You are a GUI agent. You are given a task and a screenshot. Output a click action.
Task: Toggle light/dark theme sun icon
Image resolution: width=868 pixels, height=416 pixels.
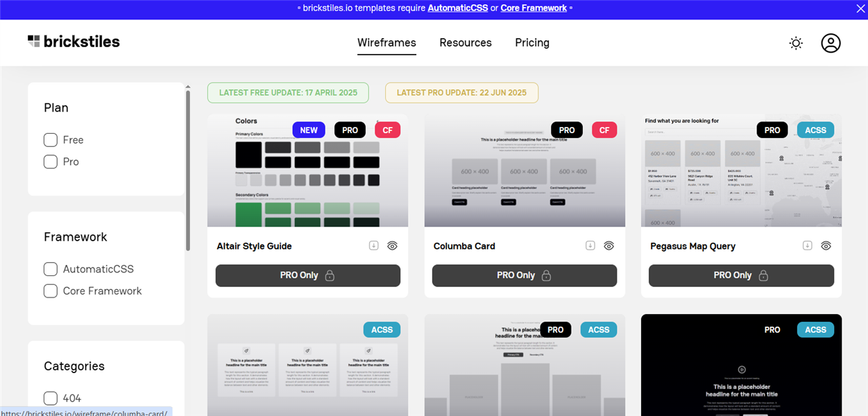[x=796, y=43]
